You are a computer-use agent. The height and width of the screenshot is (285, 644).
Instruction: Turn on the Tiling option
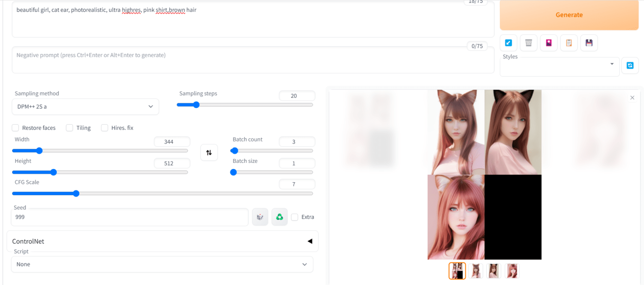pos(69,128)
